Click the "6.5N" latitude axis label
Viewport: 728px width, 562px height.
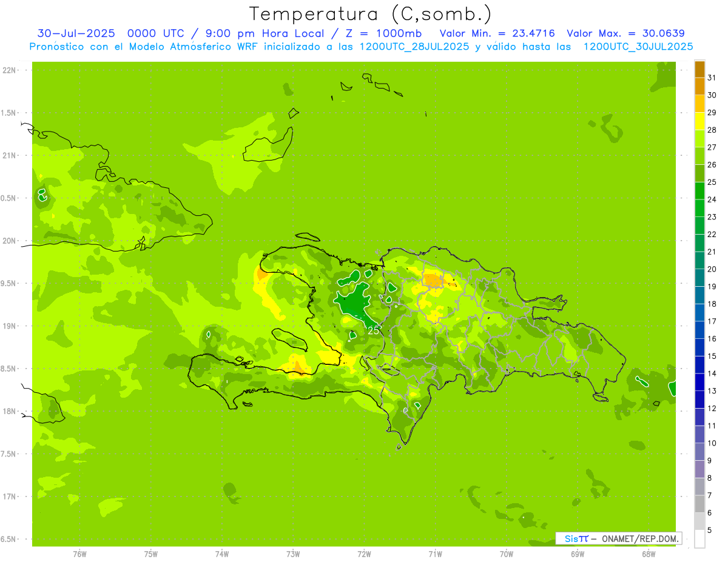8,539
